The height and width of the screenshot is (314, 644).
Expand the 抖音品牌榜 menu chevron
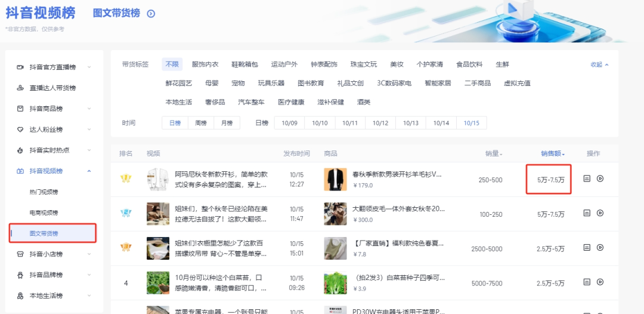point(89,275)
